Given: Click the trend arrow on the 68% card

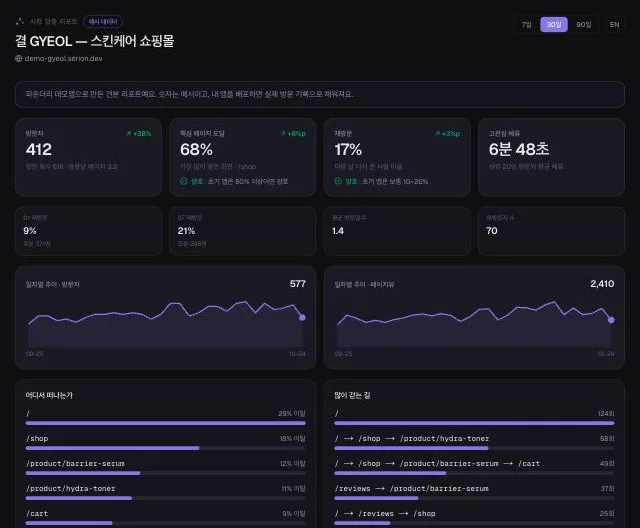Looking at the screenshot, I should pos(283,133).
